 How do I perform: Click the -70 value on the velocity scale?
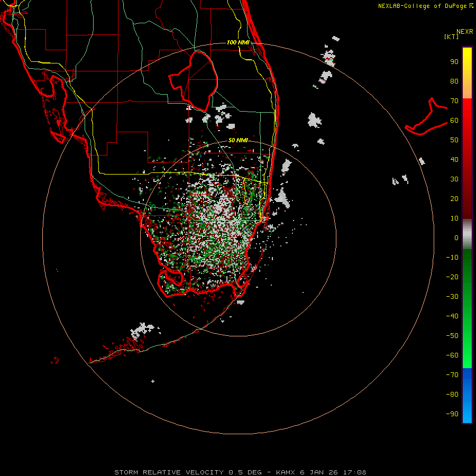(x=452, y=374)
